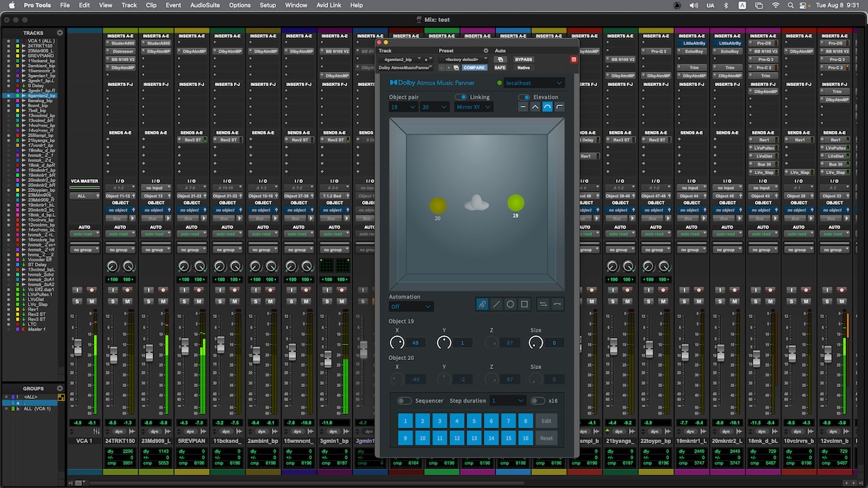868x488 pixels.
Task: Open the object 20 pair dropdown
Action: pyautogui.click(x=434, y=107)
